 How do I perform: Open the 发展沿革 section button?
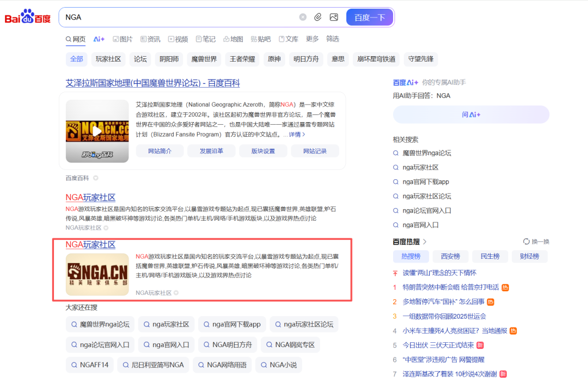[x=211, y=151]
